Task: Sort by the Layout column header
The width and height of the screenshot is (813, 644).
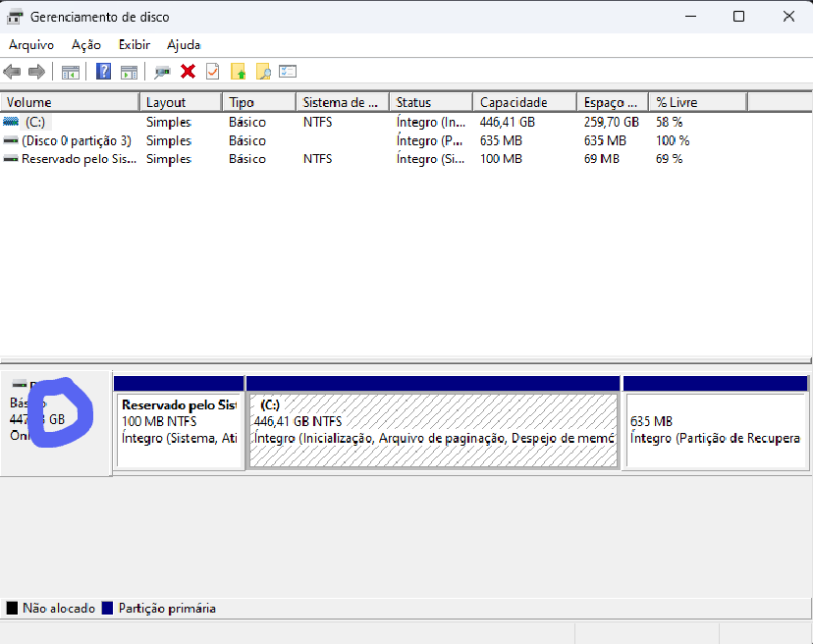Action: point(181,102)
